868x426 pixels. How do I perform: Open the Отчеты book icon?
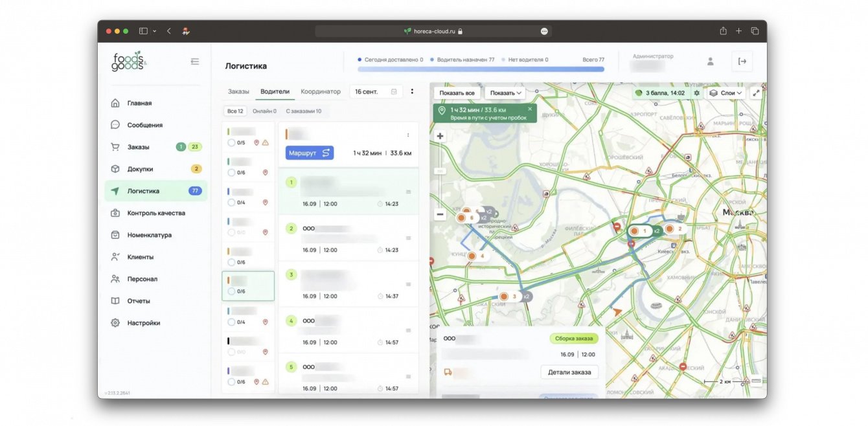pyautogui.click(x=115, y=301)
